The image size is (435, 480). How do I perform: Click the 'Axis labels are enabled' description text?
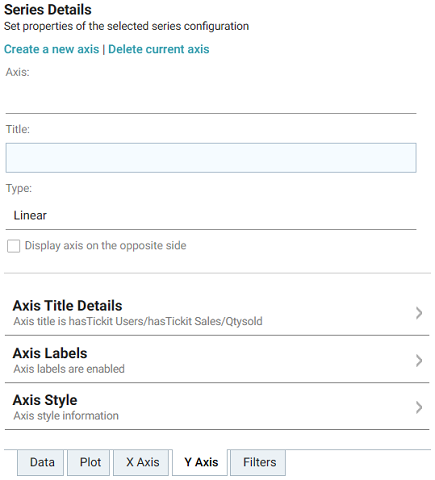click(69, 369)
